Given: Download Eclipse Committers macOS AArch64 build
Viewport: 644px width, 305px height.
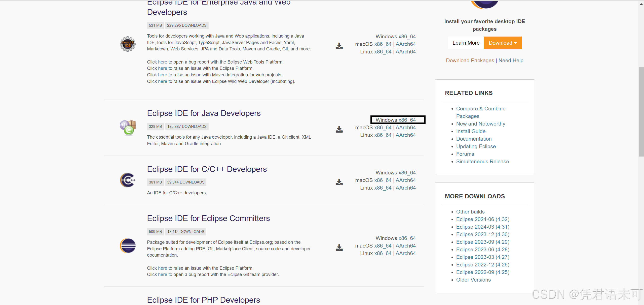Looking at the screenshot, I should pyautogui.click(x=406, y=246).
